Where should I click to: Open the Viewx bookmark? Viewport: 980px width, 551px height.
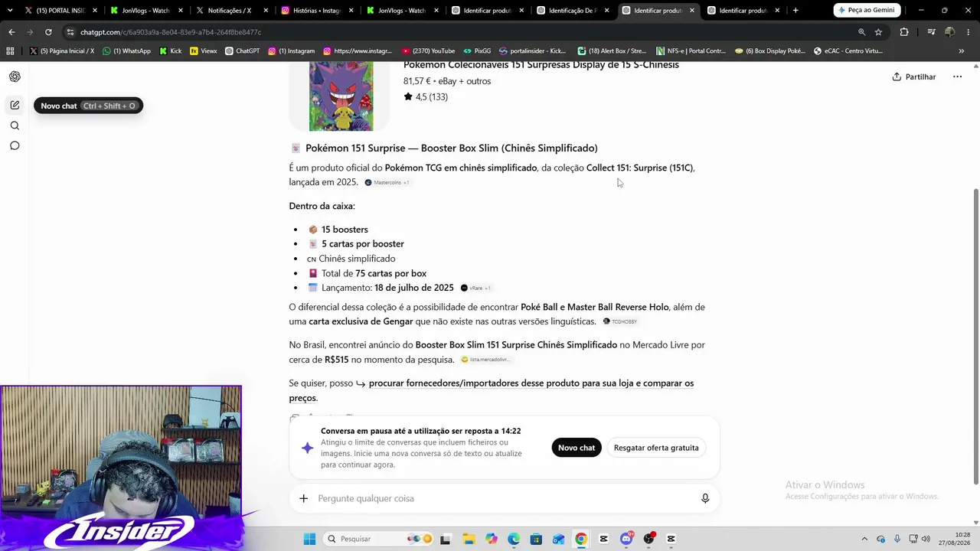204,51
